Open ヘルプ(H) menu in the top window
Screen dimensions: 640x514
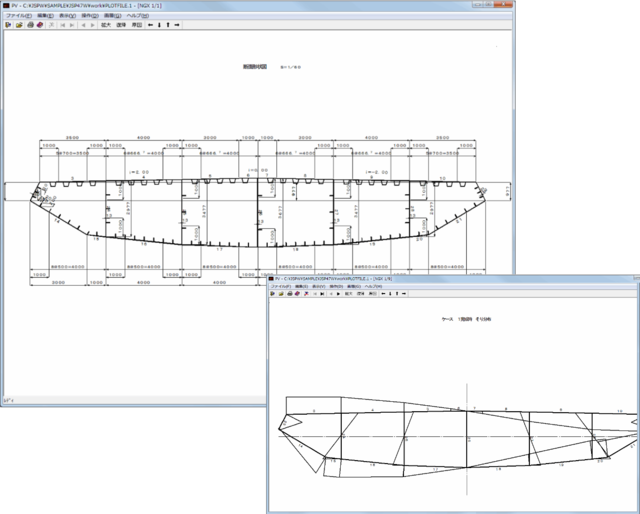134,16
